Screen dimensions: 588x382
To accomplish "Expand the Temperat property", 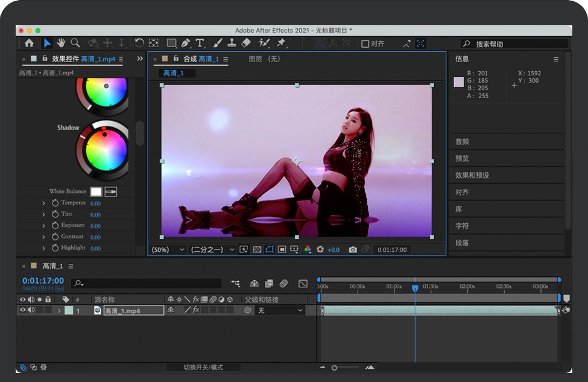I will [44, 204].
